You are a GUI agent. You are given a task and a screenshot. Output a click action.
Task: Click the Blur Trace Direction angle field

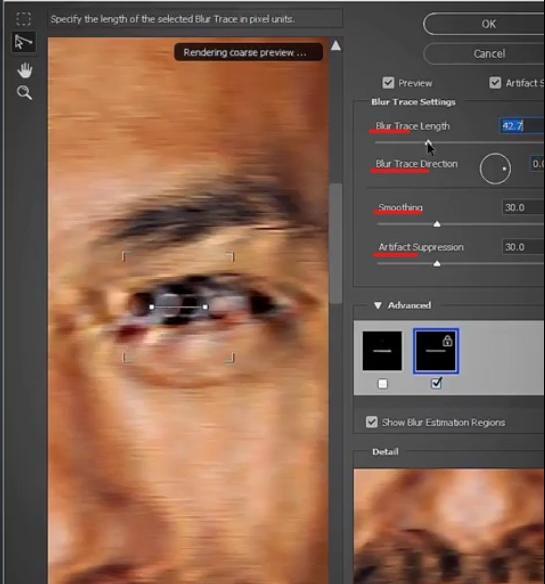click(538, 164)
